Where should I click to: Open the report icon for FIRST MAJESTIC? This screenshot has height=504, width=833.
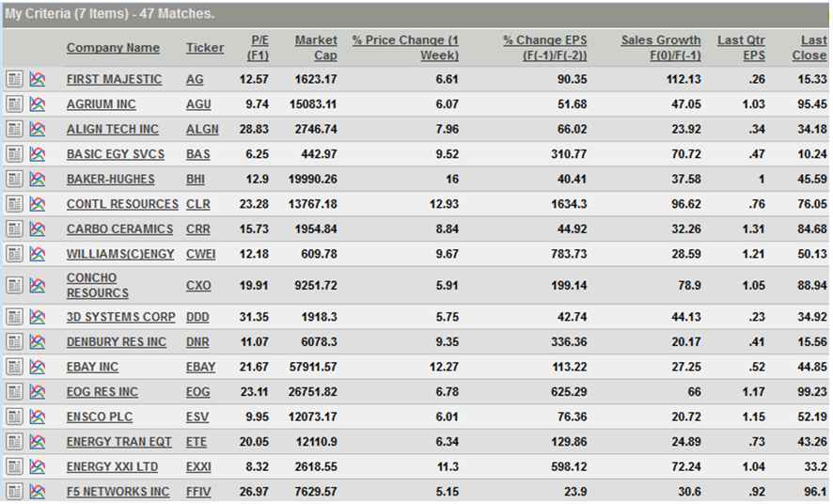click(x=14, y=79)
